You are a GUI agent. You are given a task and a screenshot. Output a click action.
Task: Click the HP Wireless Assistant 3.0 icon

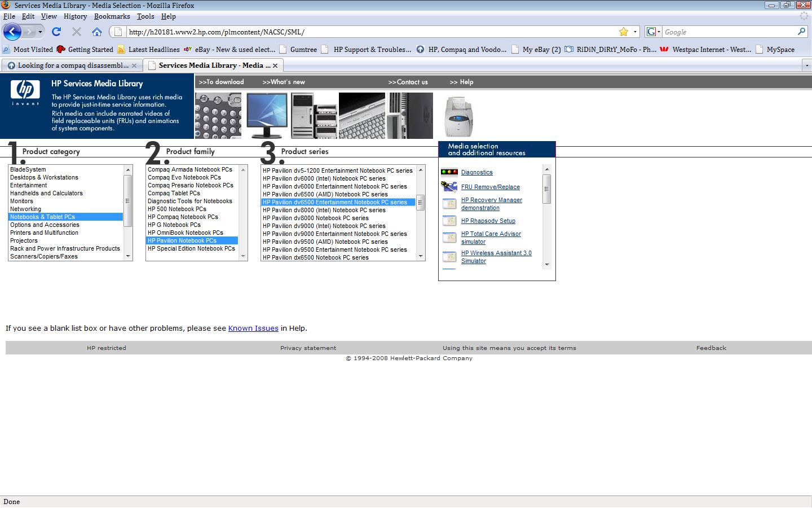pyautogui.click(x=449, y=257)
